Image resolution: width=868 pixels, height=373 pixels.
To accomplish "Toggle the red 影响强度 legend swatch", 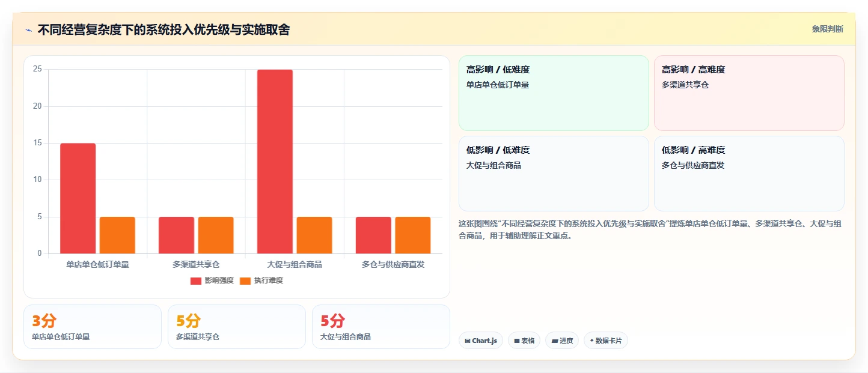I will [196, 281].
